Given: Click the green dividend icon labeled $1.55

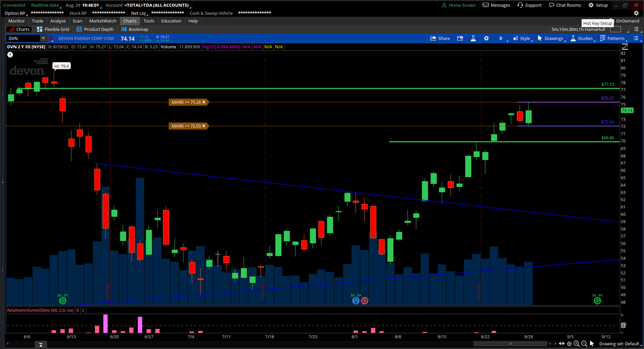Looking at the screenshot, I should tap(597, 301).
